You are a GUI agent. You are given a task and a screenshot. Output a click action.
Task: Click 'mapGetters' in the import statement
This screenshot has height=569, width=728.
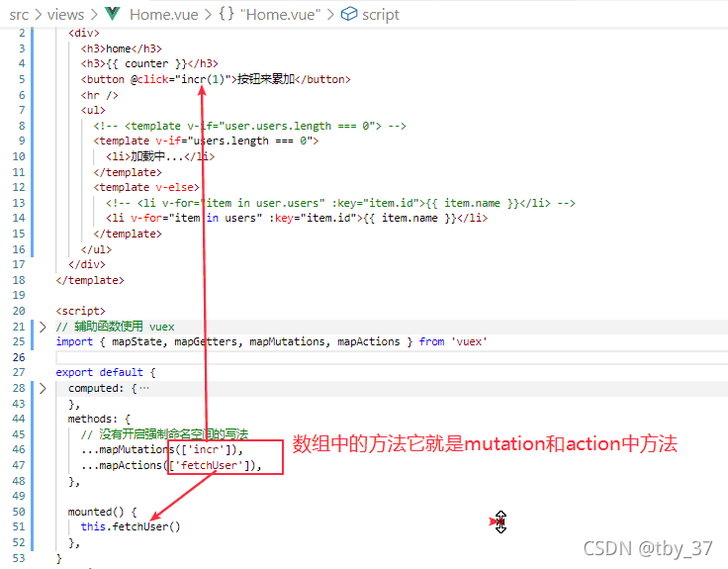pos(206,341)
